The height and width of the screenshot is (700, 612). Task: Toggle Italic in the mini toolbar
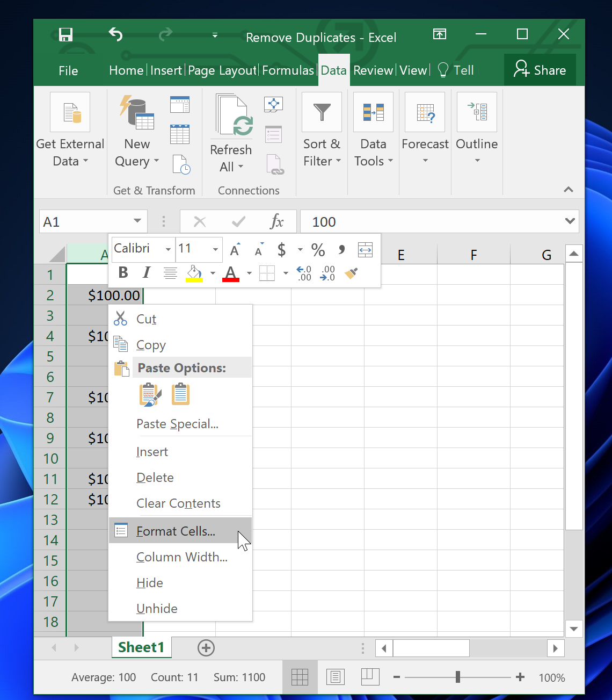[147, 273]
